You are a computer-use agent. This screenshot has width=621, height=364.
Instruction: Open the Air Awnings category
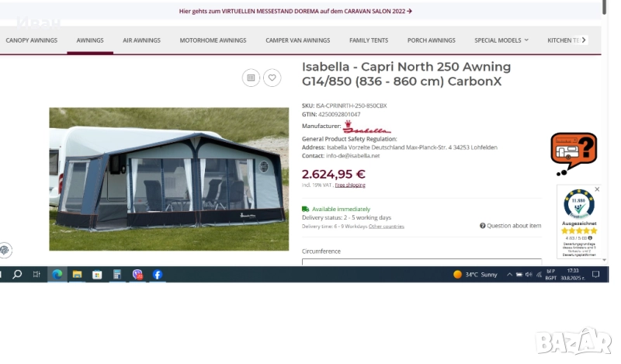[141, 40]
